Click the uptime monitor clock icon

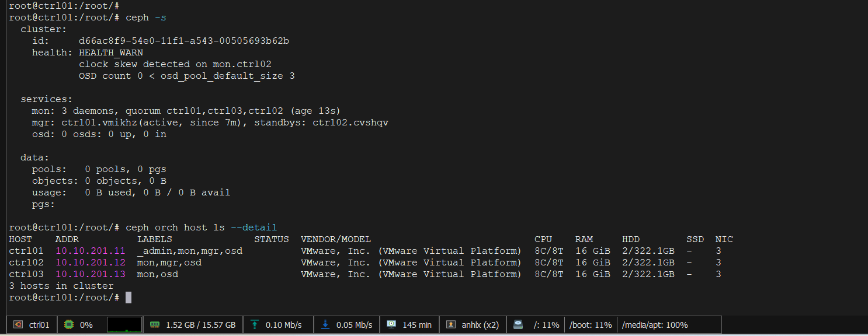tap(391, 325)
